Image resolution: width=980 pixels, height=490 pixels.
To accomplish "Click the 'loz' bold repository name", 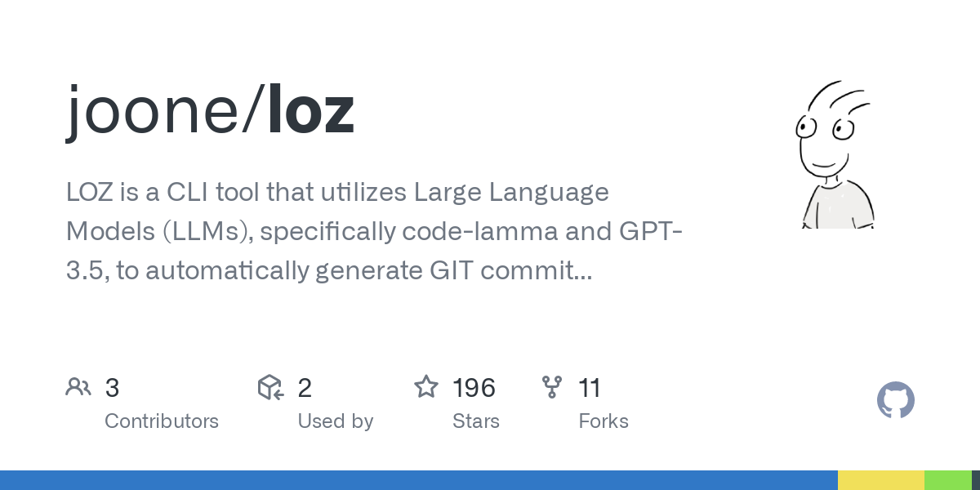I will (x=311, y=111).
